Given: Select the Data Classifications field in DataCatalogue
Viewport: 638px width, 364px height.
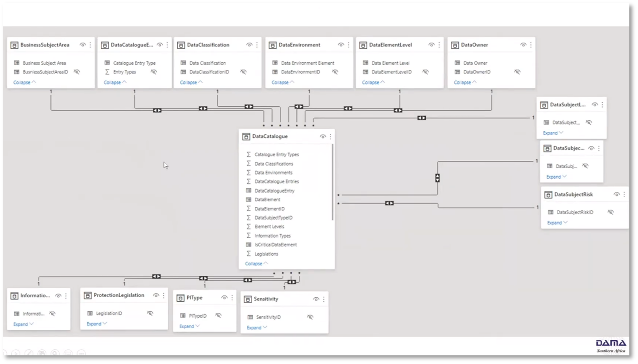Looking at the screenshot, I should (274, 164).
